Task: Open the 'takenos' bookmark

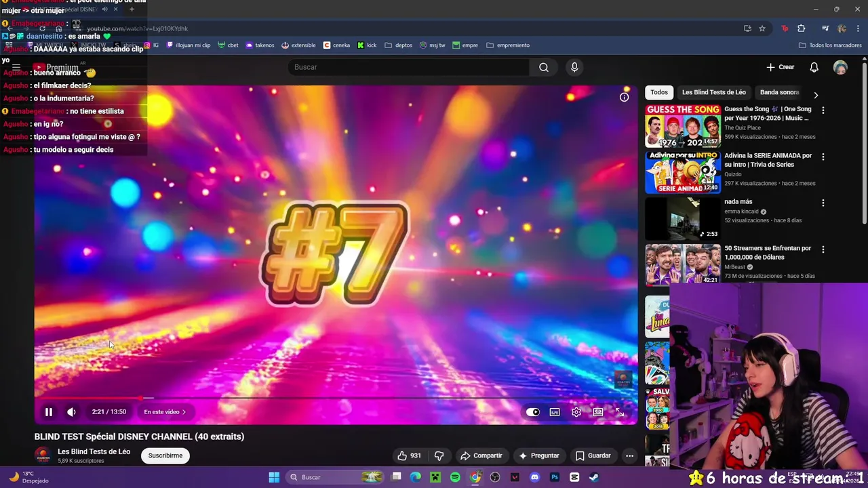Action: coord(260,45)
